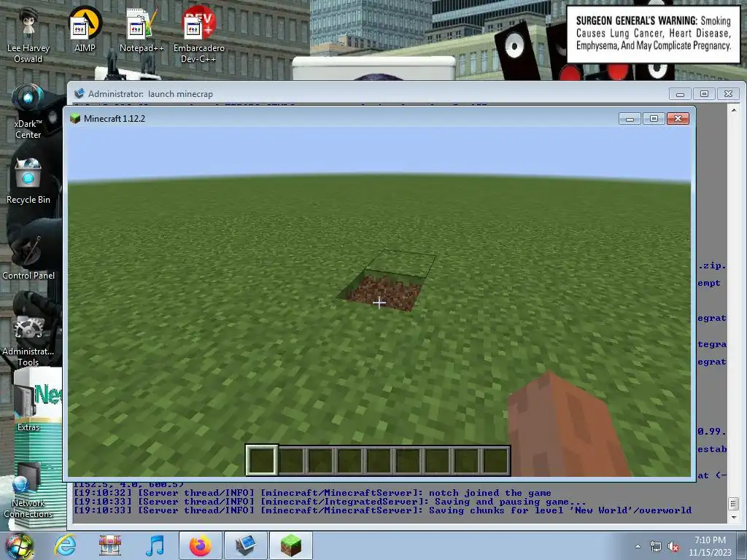Open the Lee Harvey Oswald desktop icon

click(x=28, y=35)
